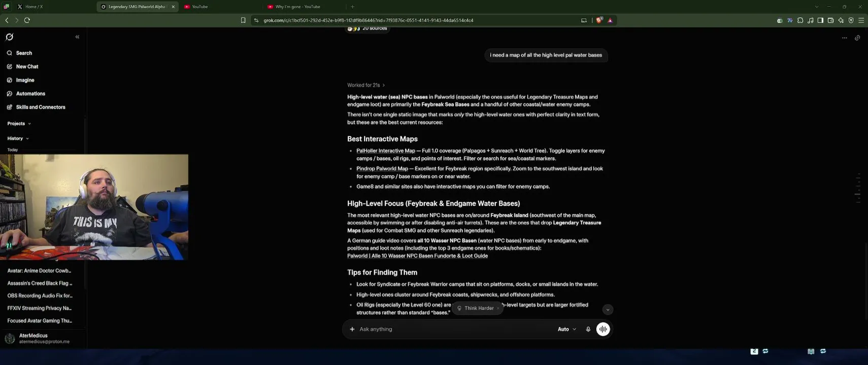Viewport: 868px width, 365px height.
Task: Open Brave Shields icon
Action: (599, 20)
